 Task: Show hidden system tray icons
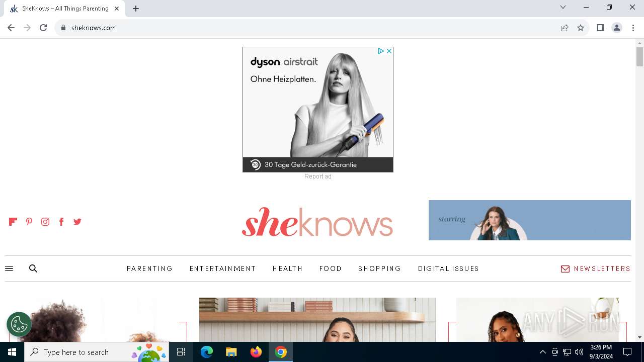[542, 352]
